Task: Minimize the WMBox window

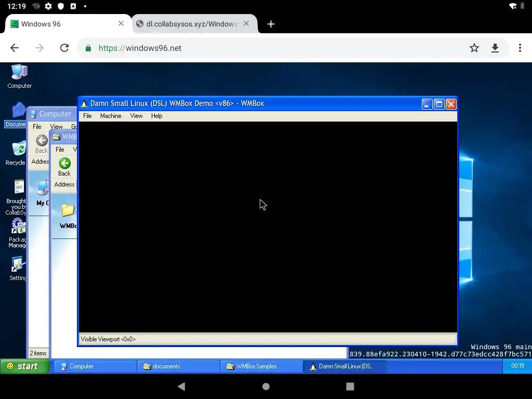Action: (x=427, y=104)
